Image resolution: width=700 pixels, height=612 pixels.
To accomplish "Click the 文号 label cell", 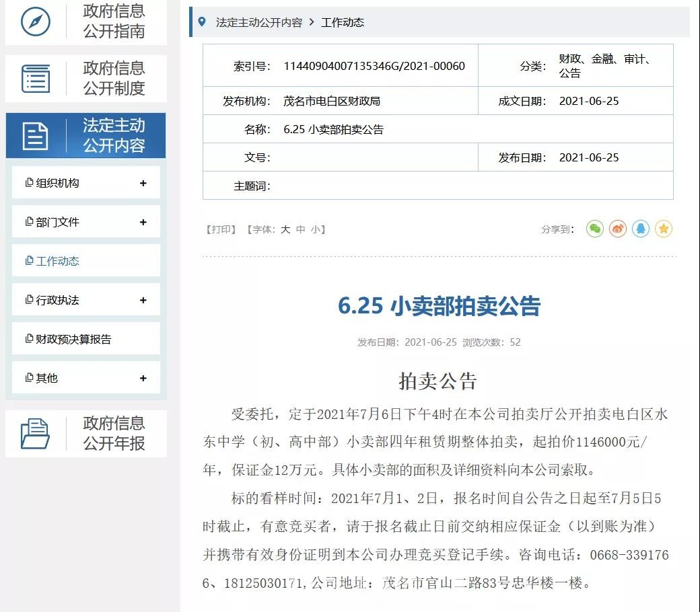I will pyautogui.click(x=257, y=157).
